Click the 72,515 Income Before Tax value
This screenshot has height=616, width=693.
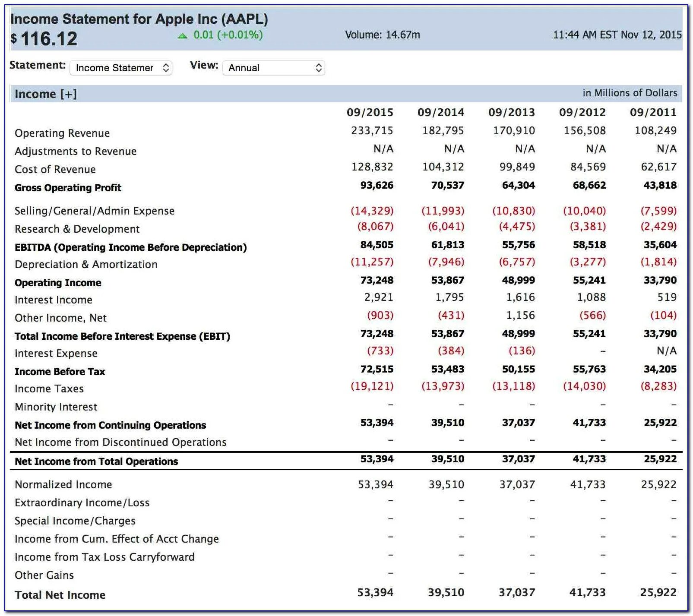pos(377,369)
